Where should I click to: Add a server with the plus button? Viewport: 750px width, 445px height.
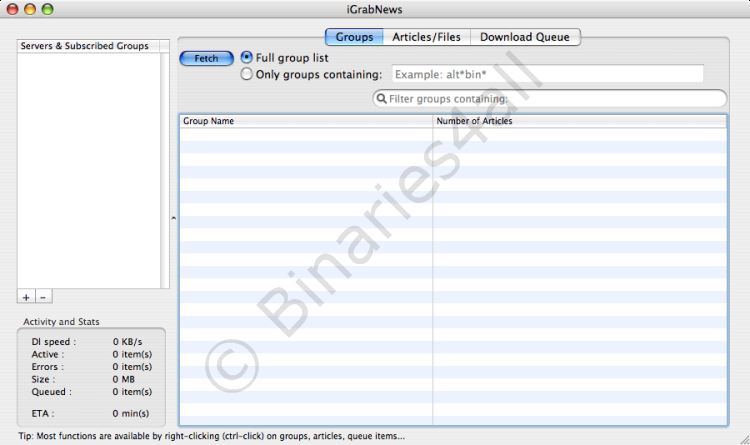coord(26,297)
